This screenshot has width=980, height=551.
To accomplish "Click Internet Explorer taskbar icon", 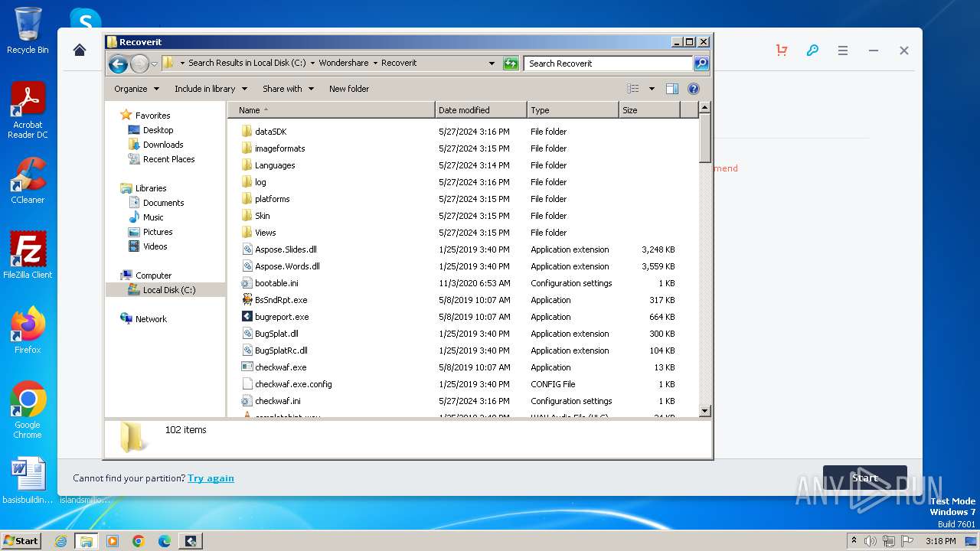I will pos(60,541).
